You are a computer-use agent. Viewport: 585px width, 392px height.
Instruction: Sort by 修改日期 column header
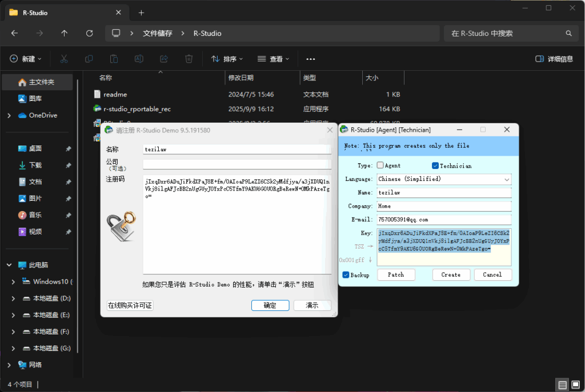(x=241, y=78)
